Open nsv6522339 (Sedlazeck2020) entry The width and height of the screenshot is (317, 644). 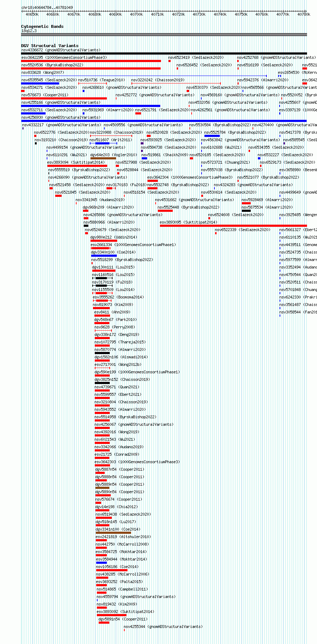tap(243, 230)
